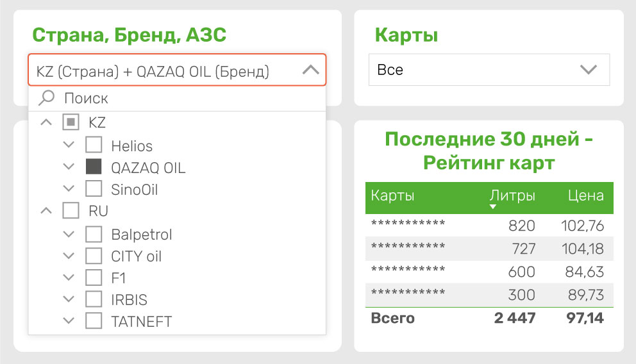The width and height of the screenshot is (636, 364).
Task: Collapse the KZ tree node
Action: pyautogui.click(x=46, y=122)
